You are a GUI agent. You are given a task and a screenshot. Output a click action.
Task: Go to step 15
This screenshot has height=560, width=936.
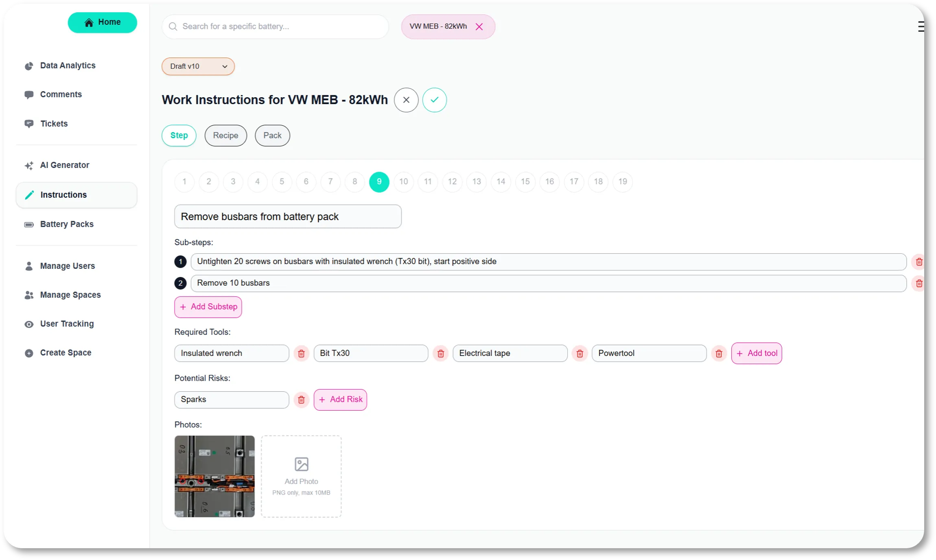(x=525, y=182)
